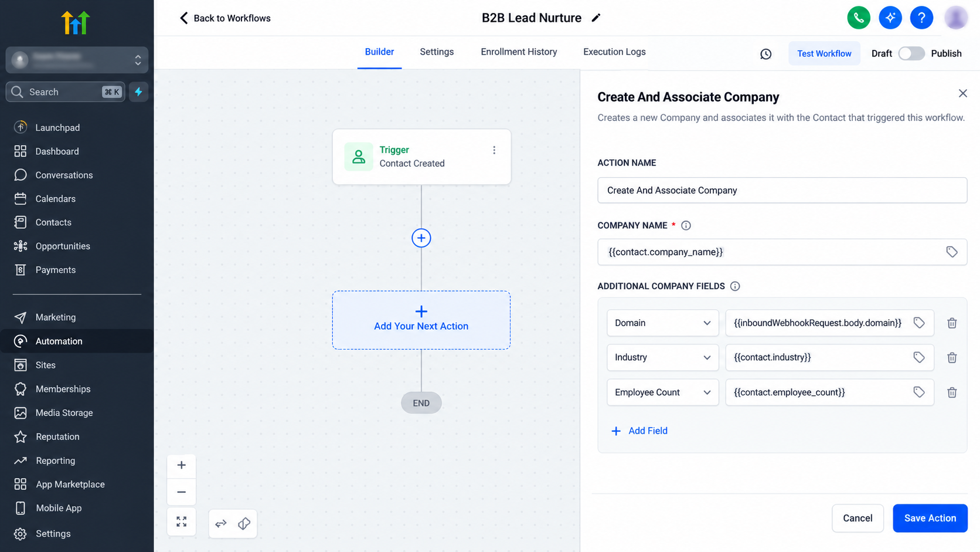The image size is (980, 552).
Task: Delete the Industry field row
Action: click(952, 358)
